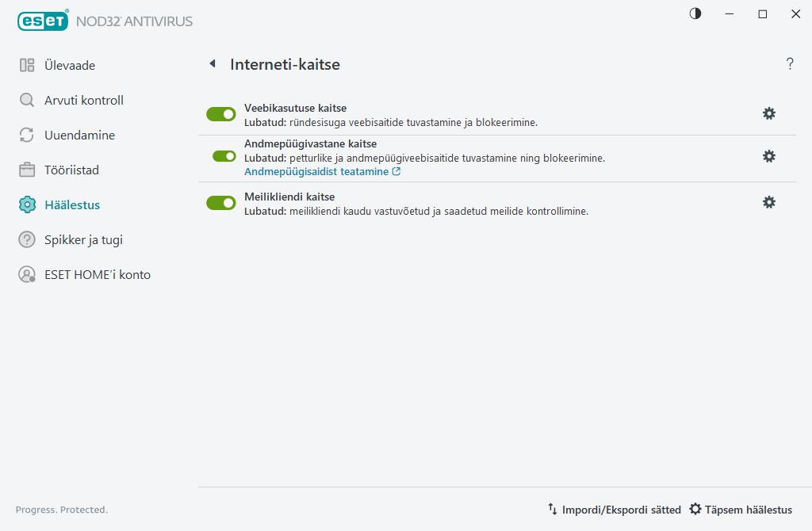Open settings gear for Andmepüügivastane kaitse
812x531 pixels.
pyautogui.click(x=768, y=156)
